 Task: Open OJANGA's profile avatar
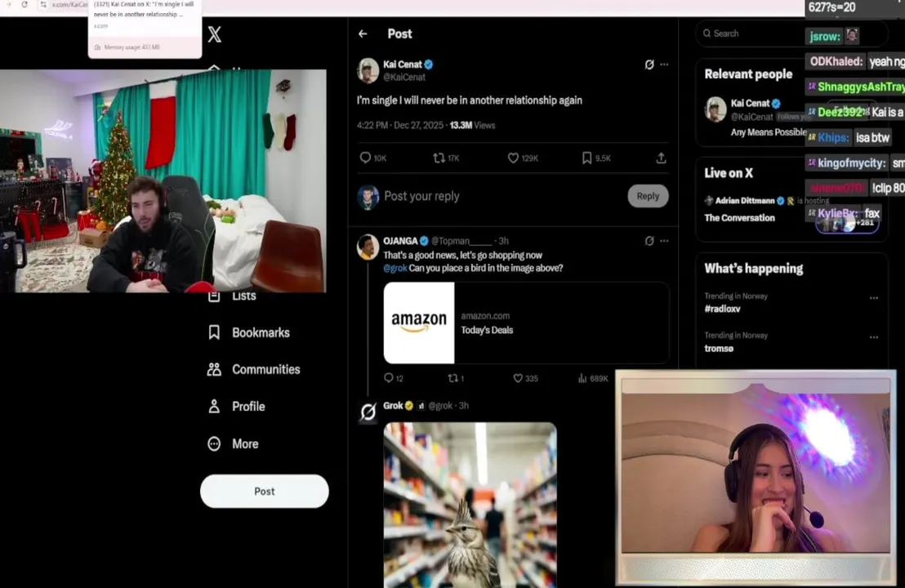pos(368,247)
